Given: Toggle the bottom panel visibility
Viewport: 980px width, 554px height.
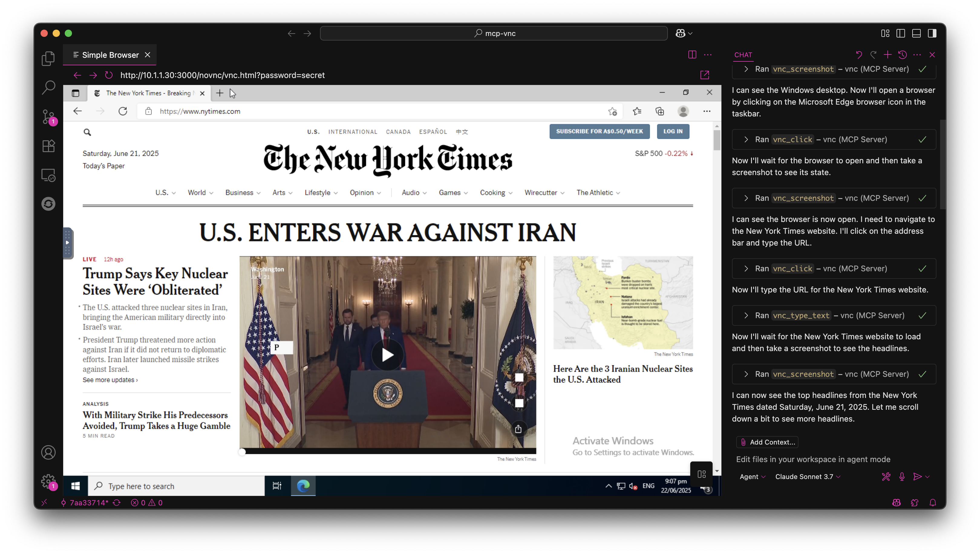Looking at the screenshot, I should pos(916,34).
